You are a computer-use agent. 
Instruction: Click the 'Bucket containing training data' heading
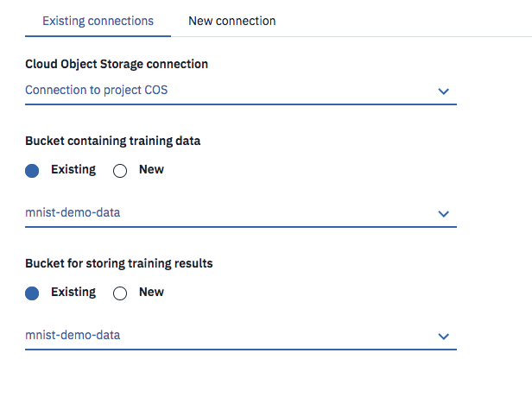(x=113, y=142)
